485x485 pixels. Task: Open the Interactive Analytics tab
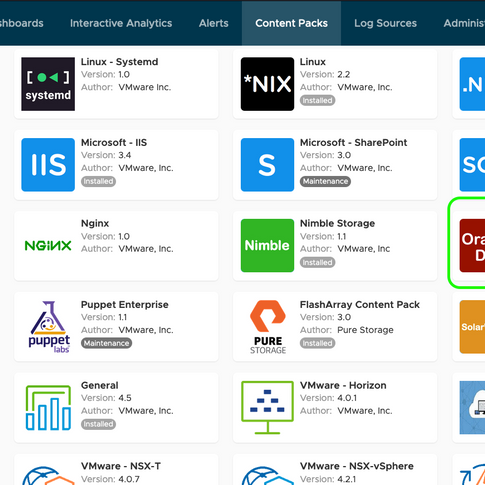(121, 23)
